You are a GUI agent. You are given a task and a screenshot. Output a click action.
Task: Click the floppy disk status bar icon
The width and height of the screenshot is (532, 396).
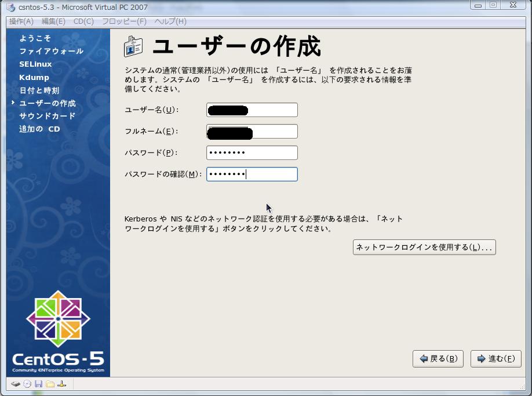click(x=38, y=384)
